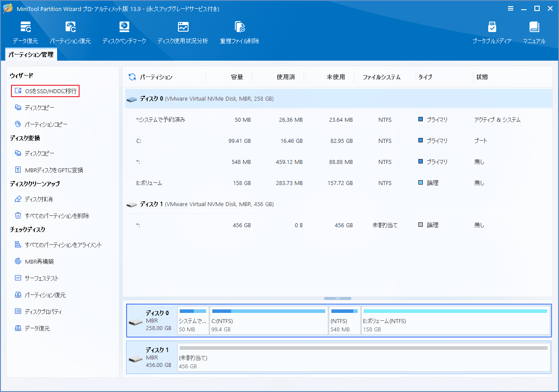Sort by the 使用済 column header
This screenshot has height=392, width=559.
coord(286,77)
